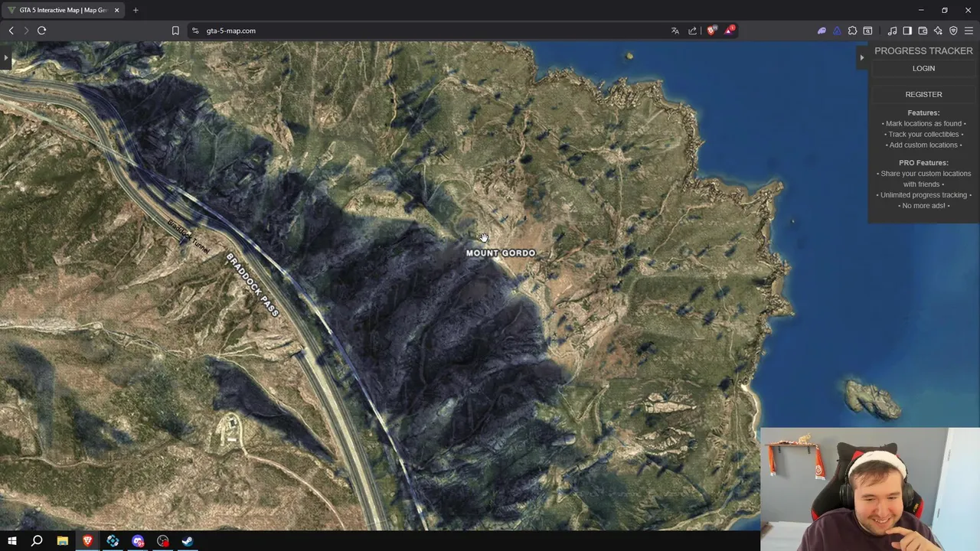Viewport: 980px width, 551px height.
Task: Open the site settings icon beside the URL
Action: click(195, 31)
